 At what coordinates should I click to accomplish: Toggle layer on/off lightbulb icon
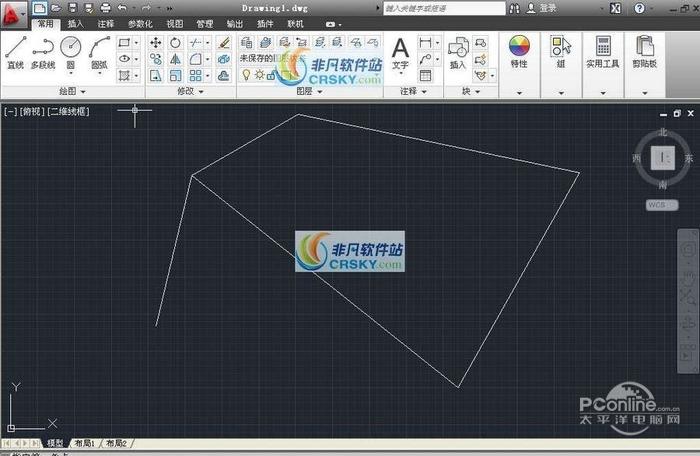(246, 74)
